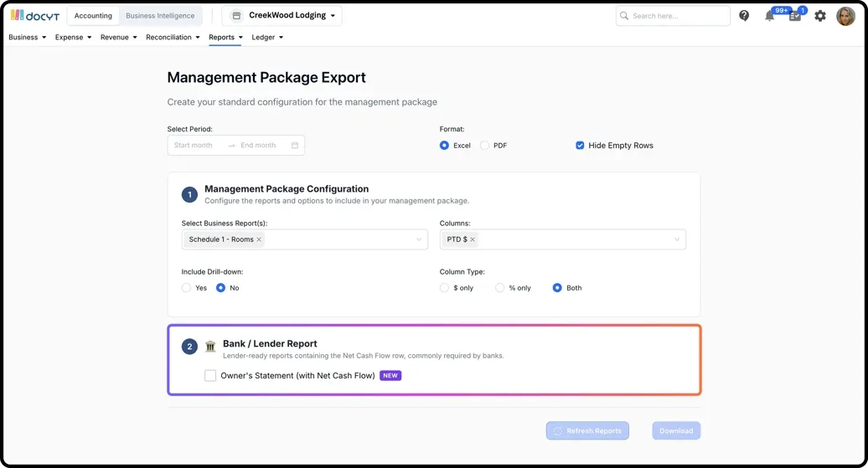
Task: Select the Both column type
Action: click(x=557, y=288)
